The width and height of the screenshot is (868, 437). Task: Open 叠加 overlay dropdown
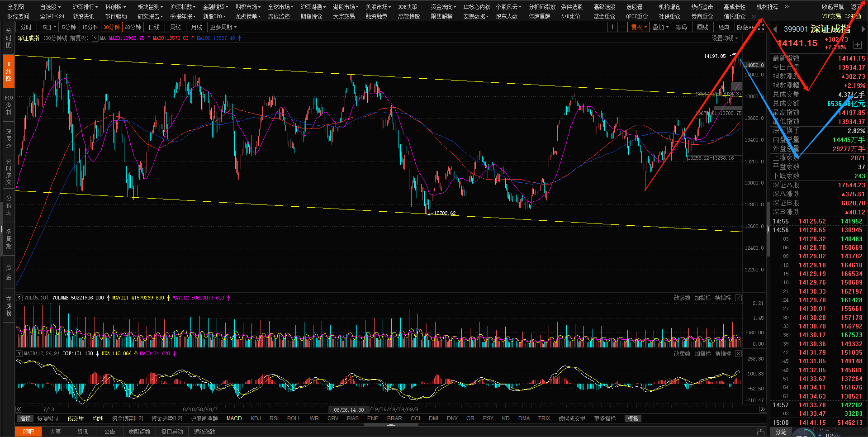(x=660, y=27)
